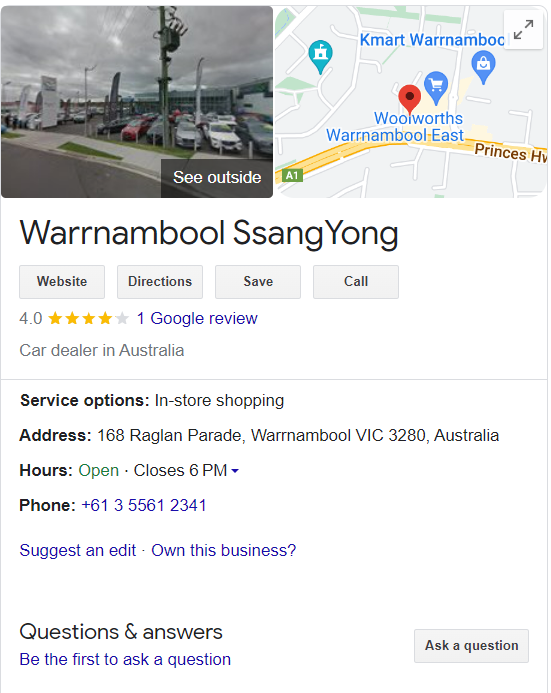Click Be the first to ask a question
This screenshot has height=693, width=551.
point(125,659)
